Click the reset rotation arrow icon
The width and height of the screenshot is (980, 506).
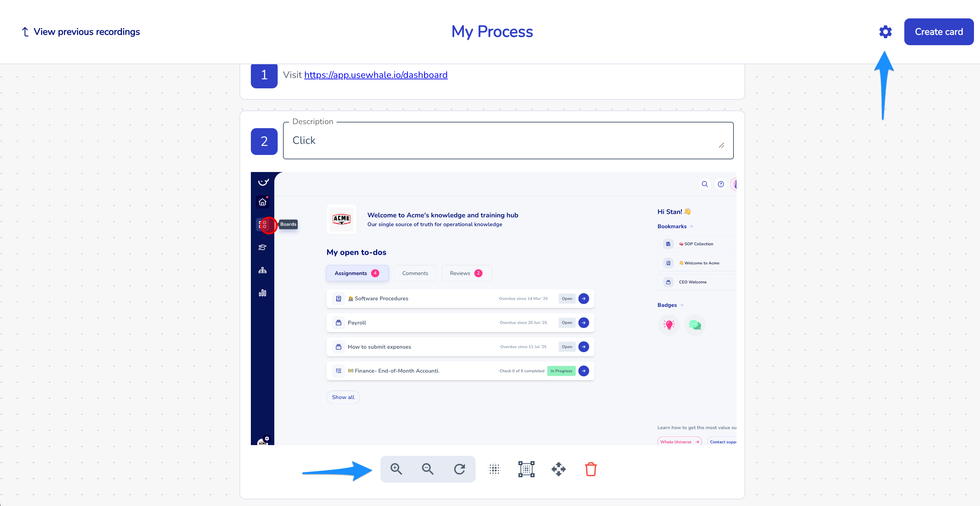pyautogui.click(x=459, y=469)
